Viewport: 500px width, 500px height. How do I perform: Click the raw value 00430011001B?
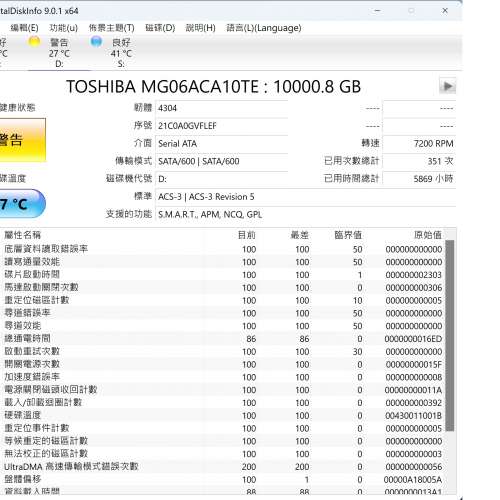(414, 416)
